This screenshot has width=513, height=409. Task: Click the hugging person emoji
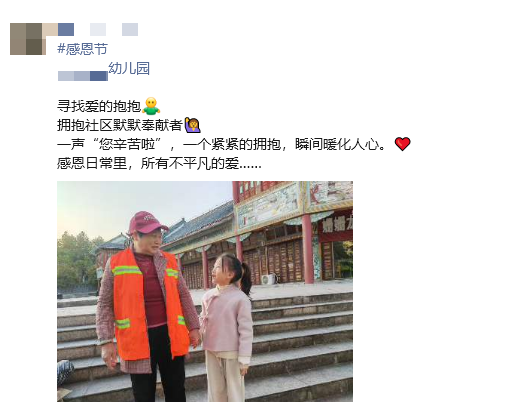[x=151, y=106]
